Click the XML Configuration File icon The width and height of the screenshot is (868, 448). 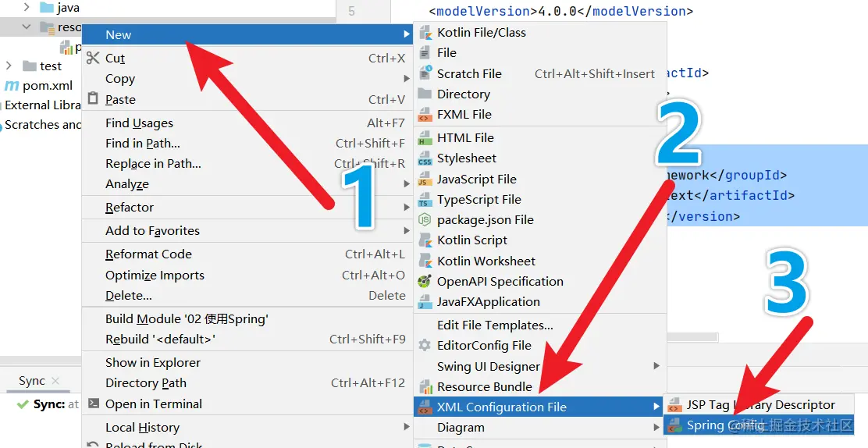click(425, 407)
